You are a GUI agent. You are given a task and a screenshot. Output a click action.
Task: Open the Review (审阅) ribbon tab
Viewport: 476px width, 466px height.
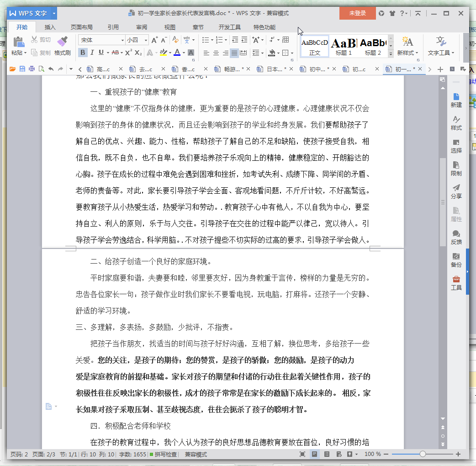pyautogui.click(x=142, y=27)
